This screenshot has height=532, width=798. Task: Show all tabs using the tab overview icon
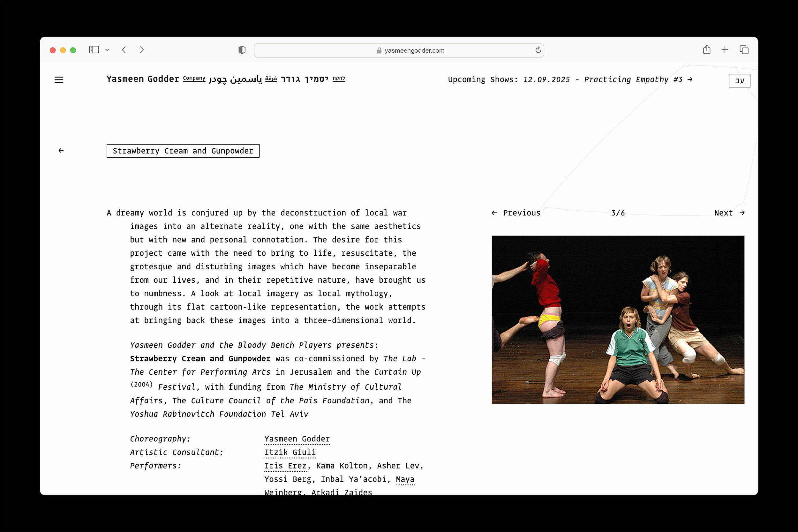[x=743, y=49]
